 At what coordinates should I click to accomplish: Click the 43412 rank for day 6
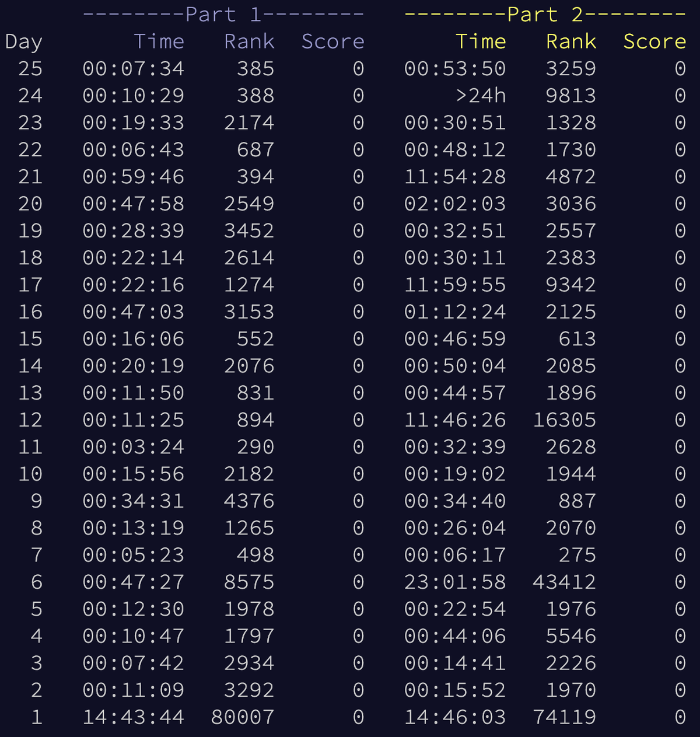[563, 581]
